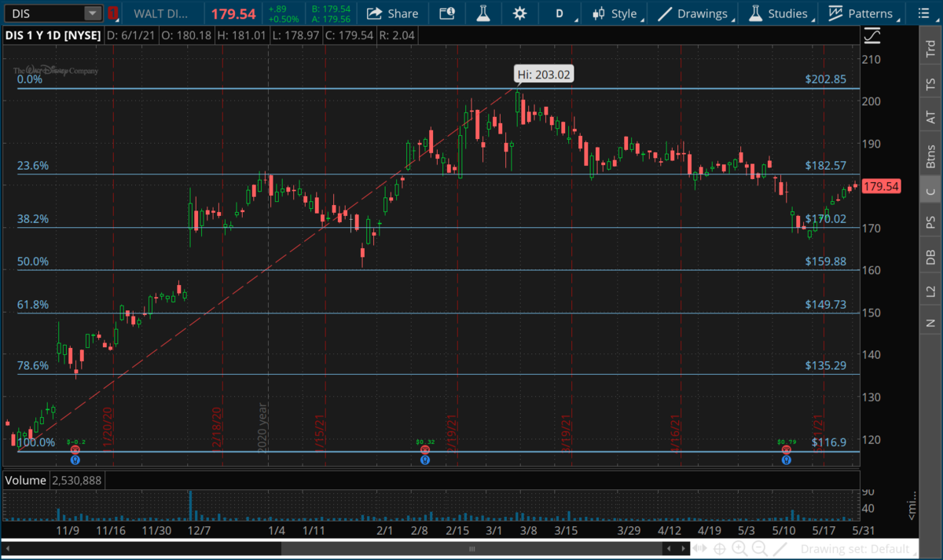This screenshot has height=560, width=943.
Task: Click the $170.02 Fibonacci level label
Action: (827, 219)
